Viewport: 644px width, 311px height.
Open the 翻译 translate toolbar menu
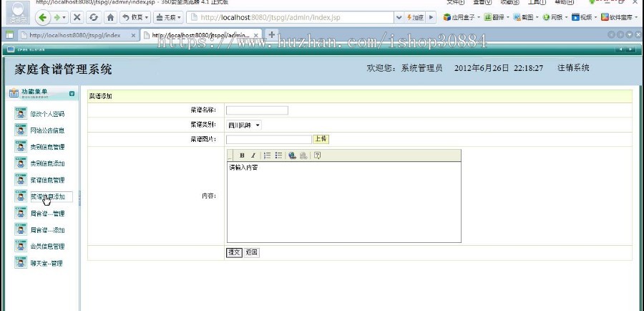[x=497, y=17]
